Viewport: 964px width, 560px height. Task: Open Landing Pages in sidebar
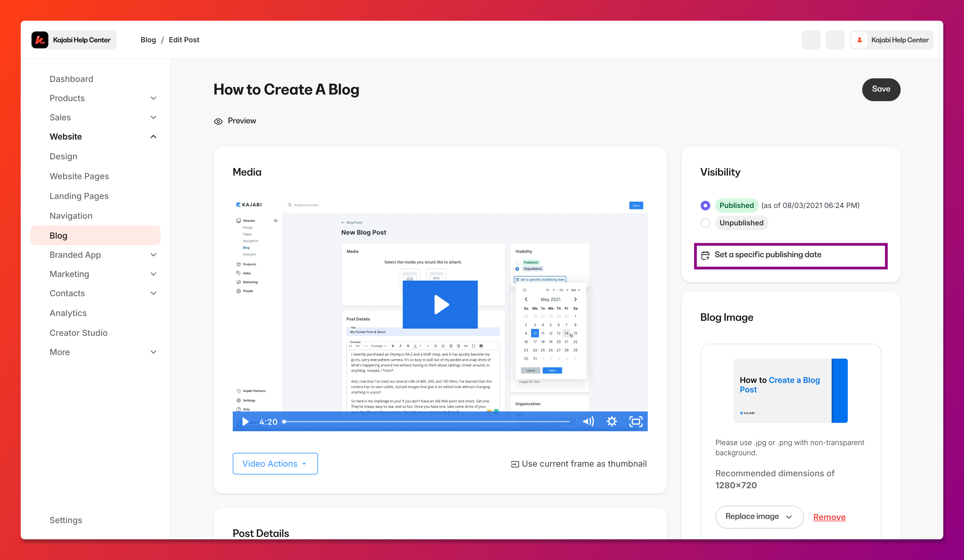79,196
